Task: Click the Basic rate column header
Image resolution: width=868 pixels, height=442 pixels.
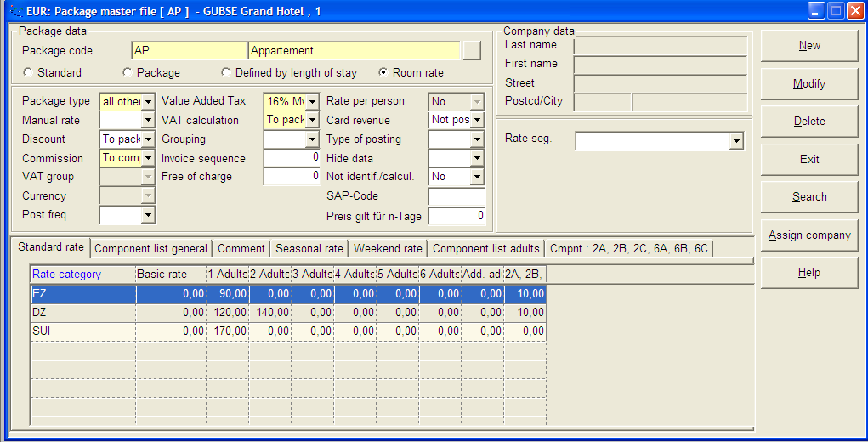Action: pos(171,275)
